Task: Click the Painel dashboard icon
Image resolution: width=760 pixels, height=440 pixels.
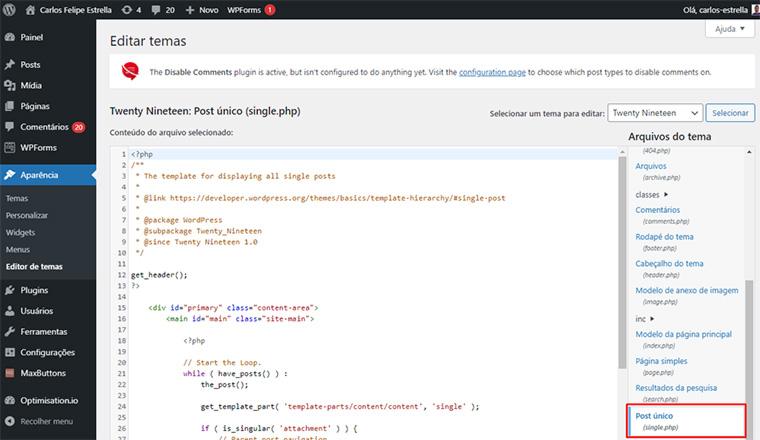Action: tap(10, 37)
